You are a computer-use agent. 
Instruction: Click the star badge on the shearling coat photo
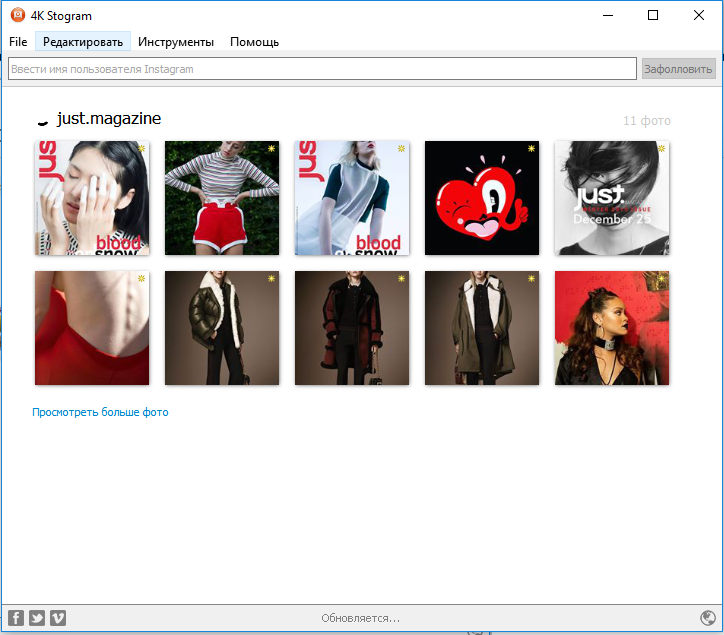click(x=402, y=278)
